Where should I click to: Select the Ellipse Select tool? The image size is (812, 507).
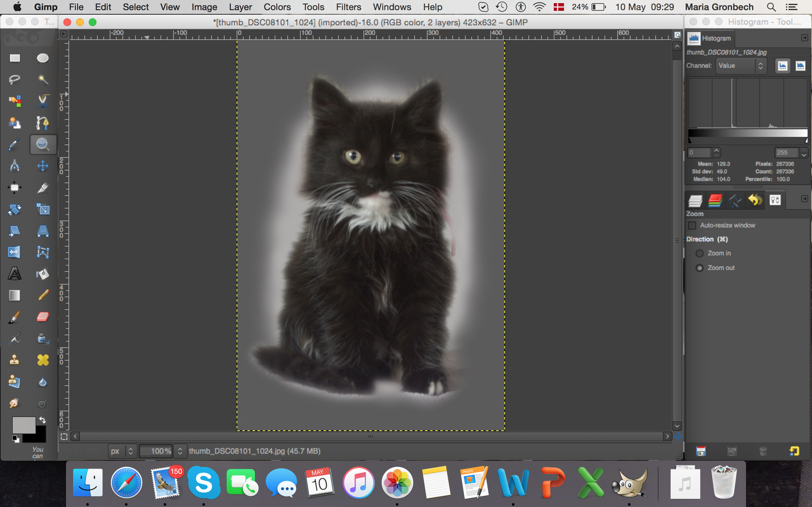[x=43, y=58]
